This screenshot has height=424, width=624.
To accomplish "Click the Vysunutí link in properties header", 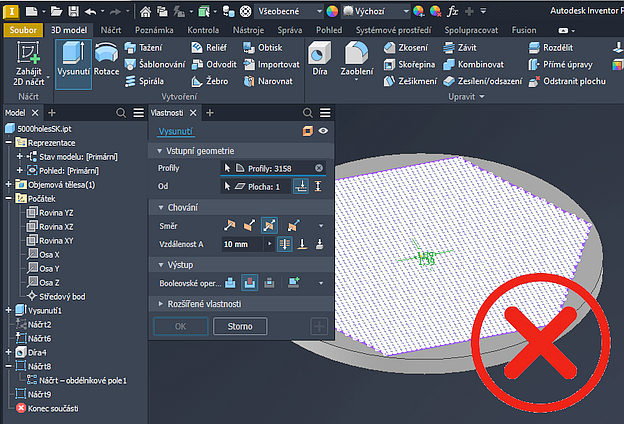I will click(x=175, y=131).
